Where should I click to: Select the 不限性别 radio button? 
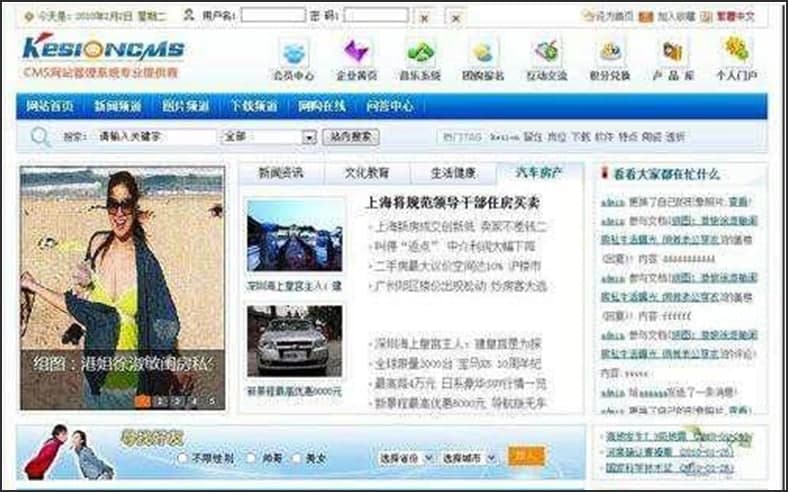pos(183,458)
